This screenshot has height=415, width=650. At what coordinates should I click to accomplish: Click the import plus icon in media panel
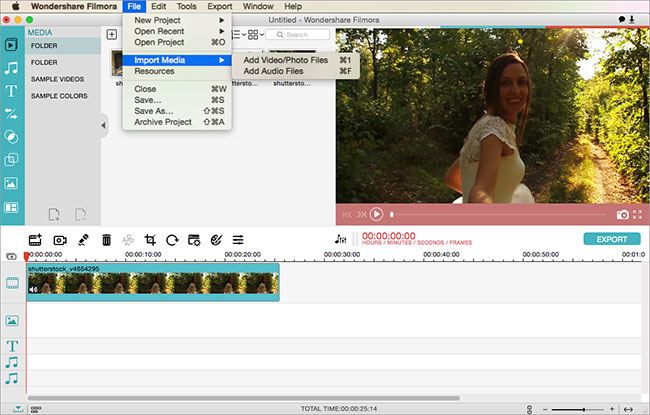click(x=112, y=34)
